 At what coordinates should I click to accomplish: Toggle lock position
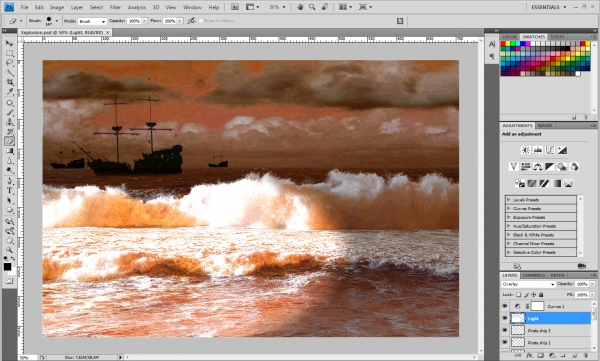pos(534,295)
